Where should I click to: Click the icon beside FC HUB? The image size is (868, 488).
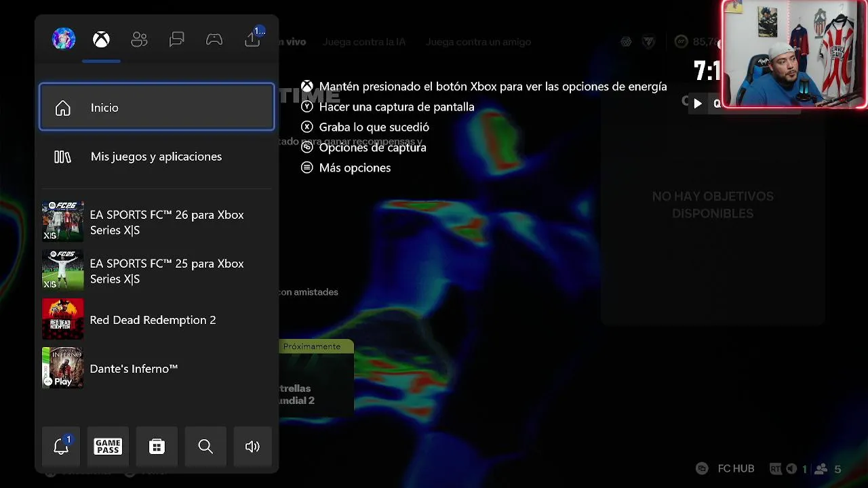click(x=703, y=469)
